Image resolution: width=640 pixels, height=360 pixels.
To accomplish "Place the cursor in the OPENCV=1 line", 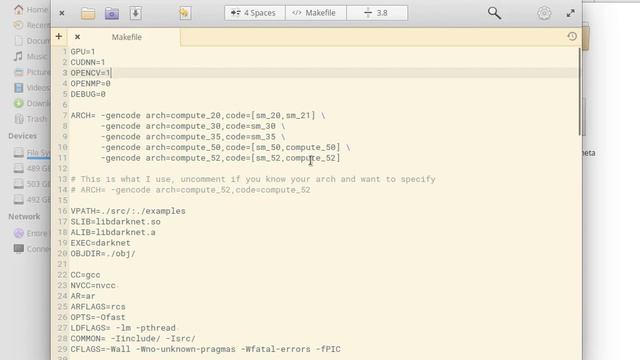I will coord(91,73).
